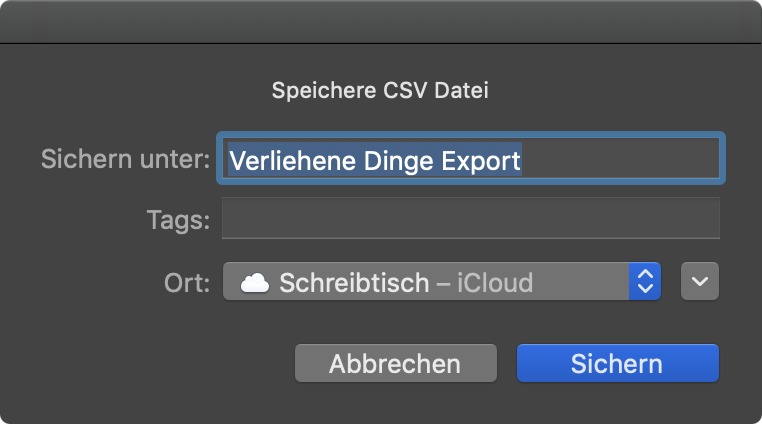Click the Tags: label
The height and width of the screenshot is (424, 762).
click(178, 220)
